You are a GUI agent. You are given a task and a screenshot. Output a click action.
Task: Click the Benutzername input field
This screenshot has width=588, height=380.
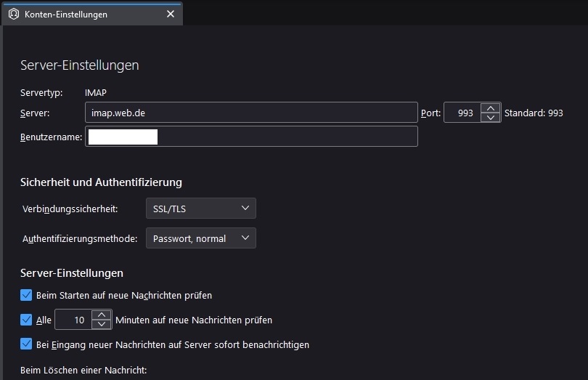point(251,137)
